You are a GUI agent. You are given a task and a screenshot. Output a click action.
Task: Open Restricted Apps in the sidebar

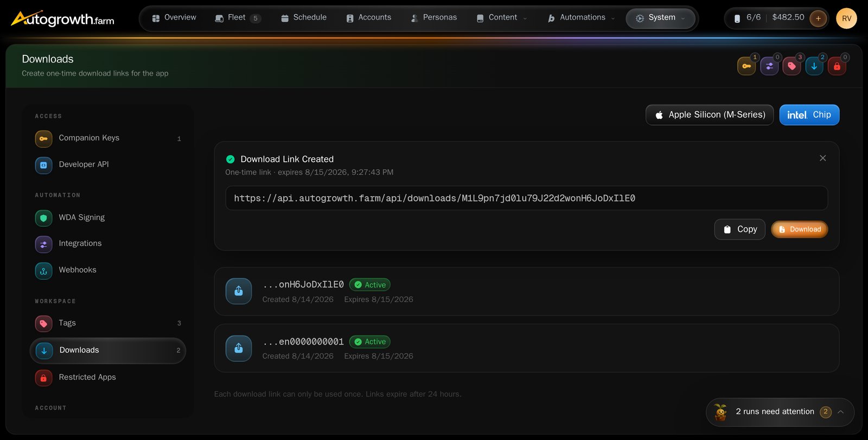coord(108,377)
